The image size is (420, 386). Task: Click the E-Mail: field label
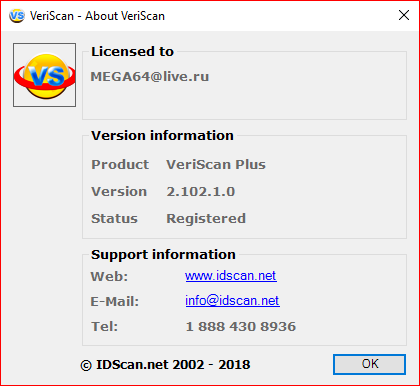click(x=115, y=302)
